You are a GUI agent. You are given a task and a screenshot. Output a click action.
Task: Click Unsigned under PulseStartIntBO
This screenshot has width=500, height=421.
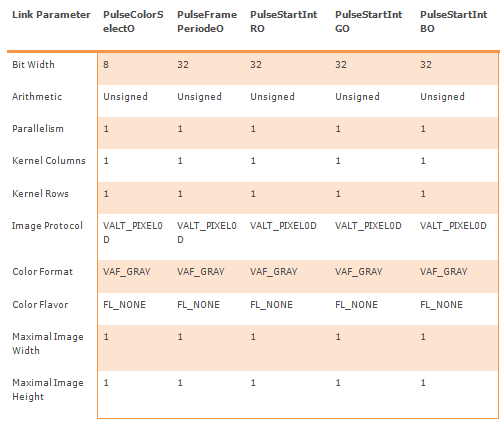(442, 96)
